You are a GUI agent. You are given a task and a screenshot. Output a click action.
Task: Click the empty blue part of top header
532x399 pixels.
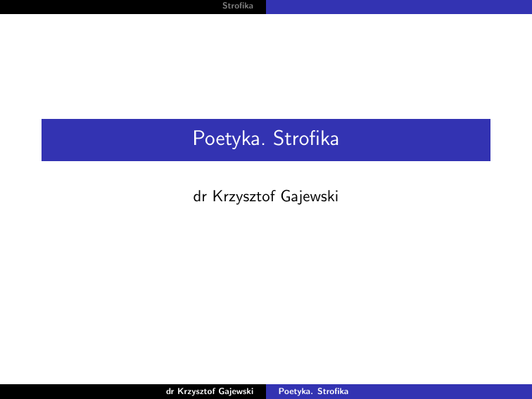(398, 6)
